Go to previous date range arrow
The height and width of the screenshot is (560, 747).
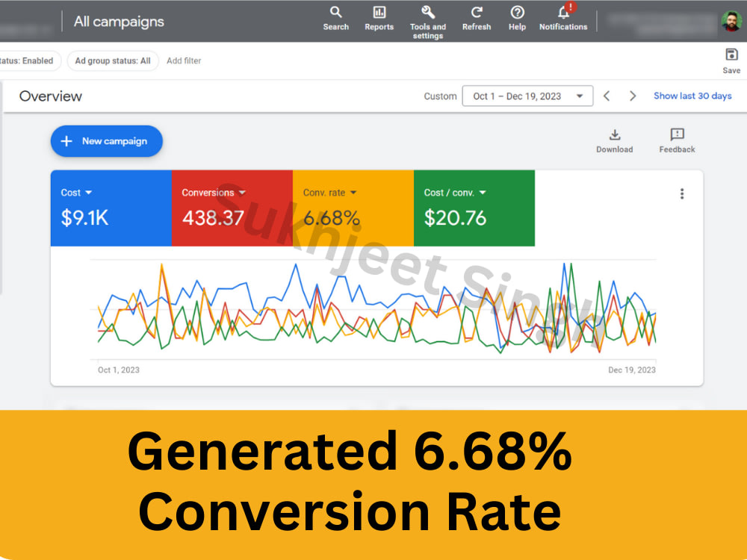click(x=607, y=96)
